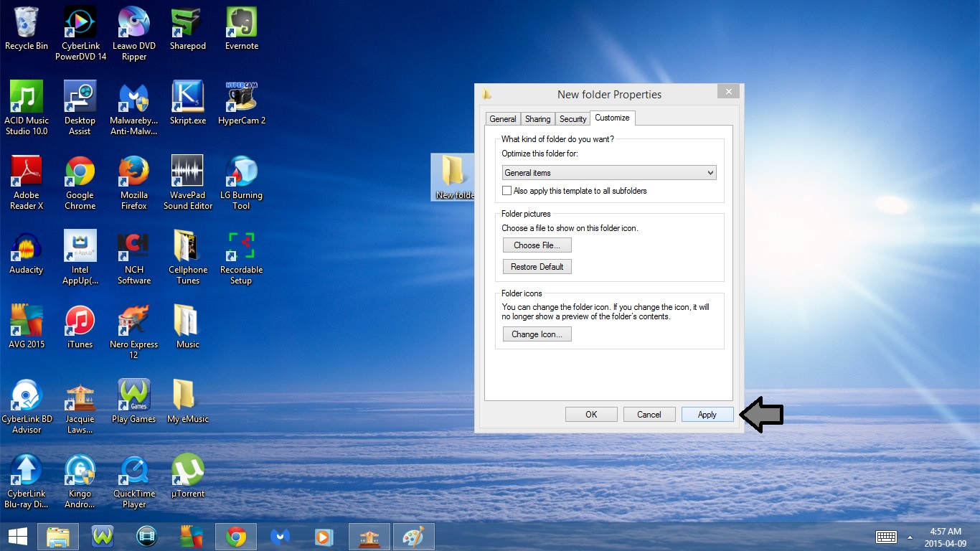Open File Explorer from taskbar
Viewport: 980px width, 551px height.
click(57, 537)
